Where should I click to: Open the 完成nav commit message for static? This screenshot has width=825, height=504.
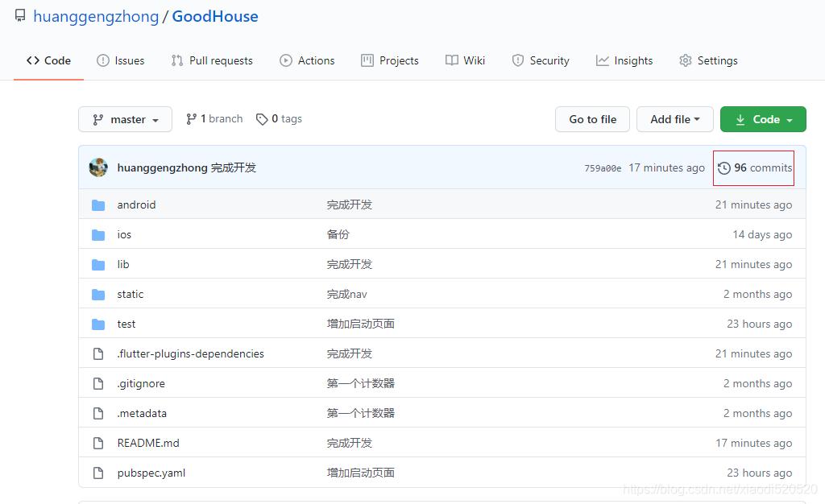pyautogui.click(x=346, y=295)
